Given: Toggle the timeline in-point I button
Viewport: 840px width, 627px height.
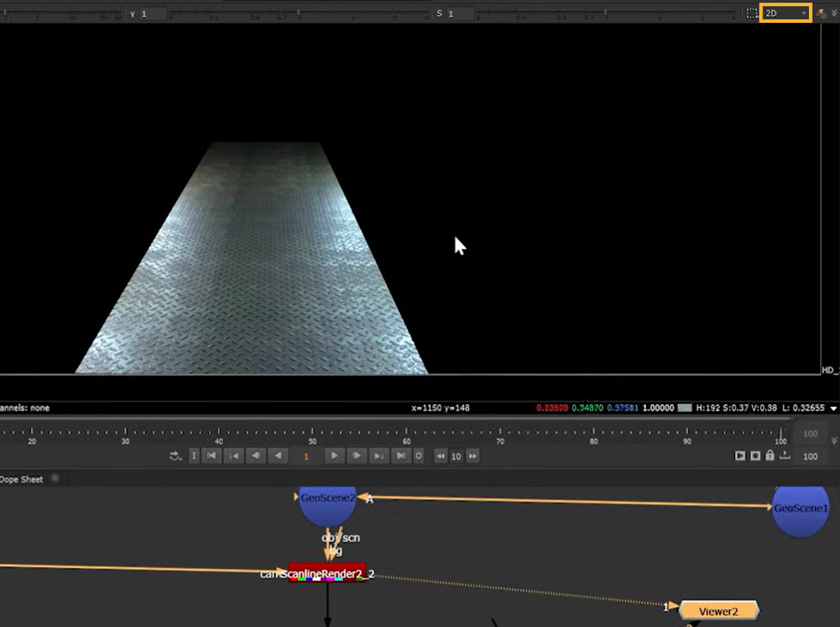Looking at the screenshot, I should (194, 456).
